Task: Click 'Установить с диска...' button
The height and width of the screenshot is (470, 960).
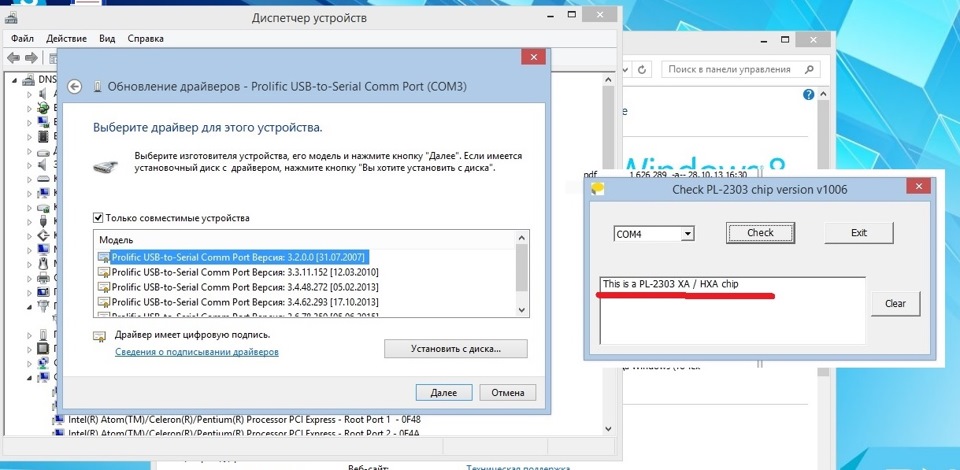Action: point(456,349)
